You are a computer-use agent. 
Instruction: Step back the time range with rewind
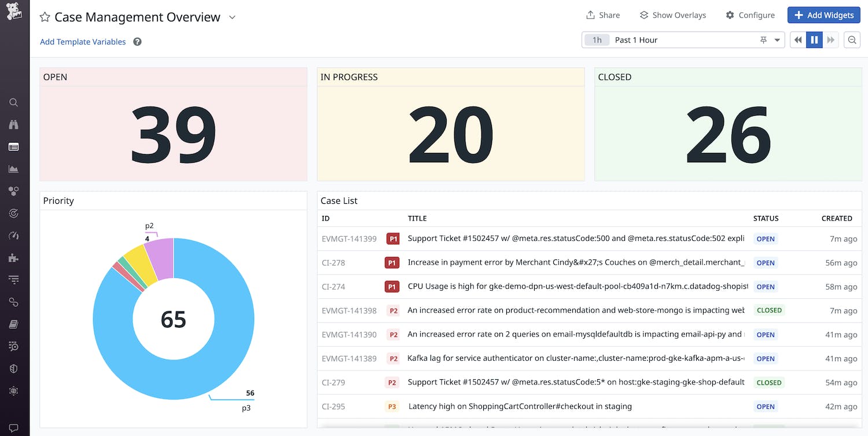click(798, 40)
